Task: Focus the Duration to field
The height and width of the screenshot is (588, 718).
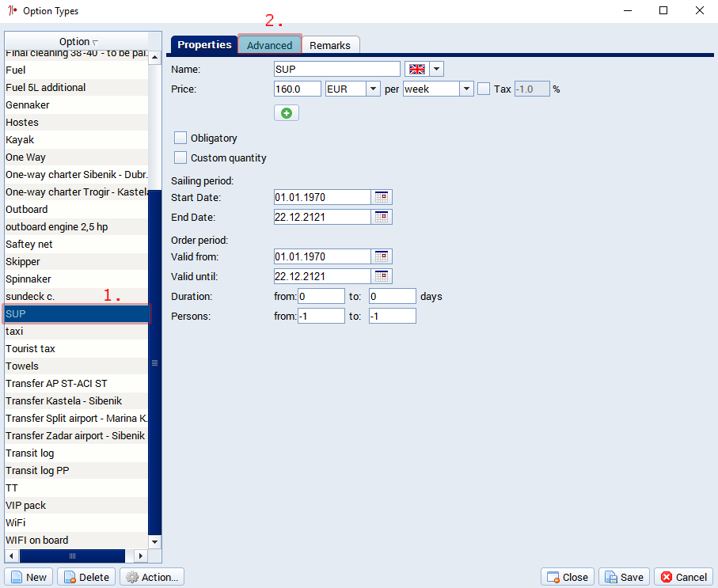Action: 393,296
